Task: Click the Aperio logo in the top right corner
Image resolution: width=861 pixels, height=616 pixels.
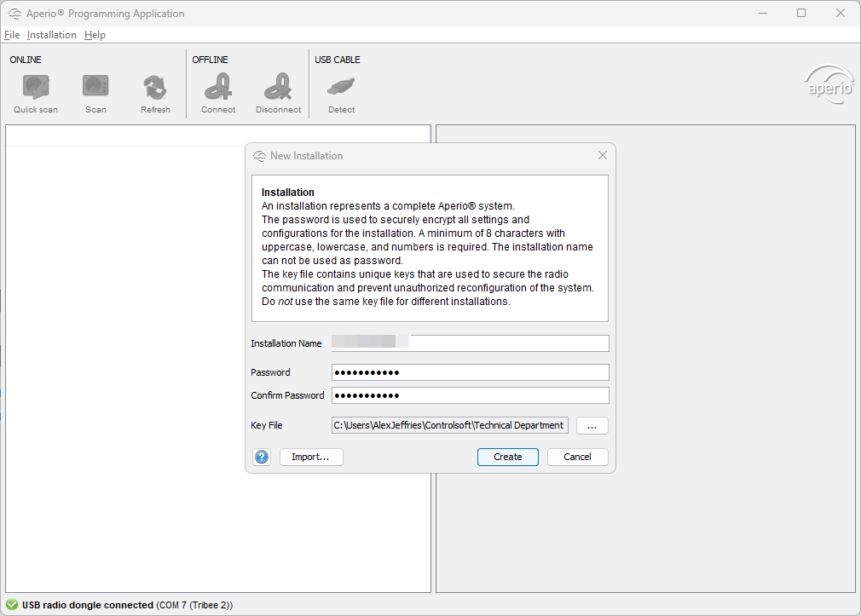Action: 829,84
